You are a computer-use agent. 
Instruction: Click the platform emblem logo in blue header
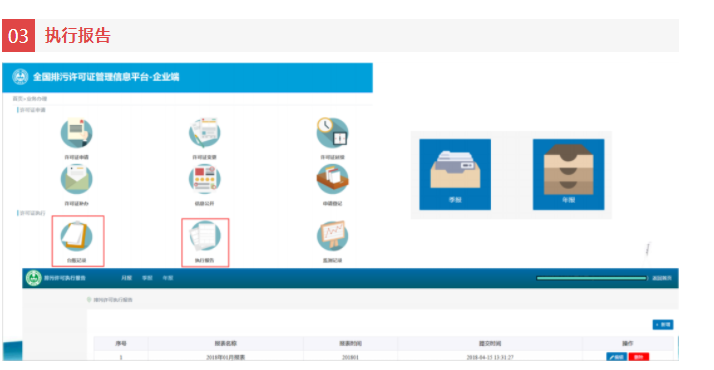click(x=20, y=76)
